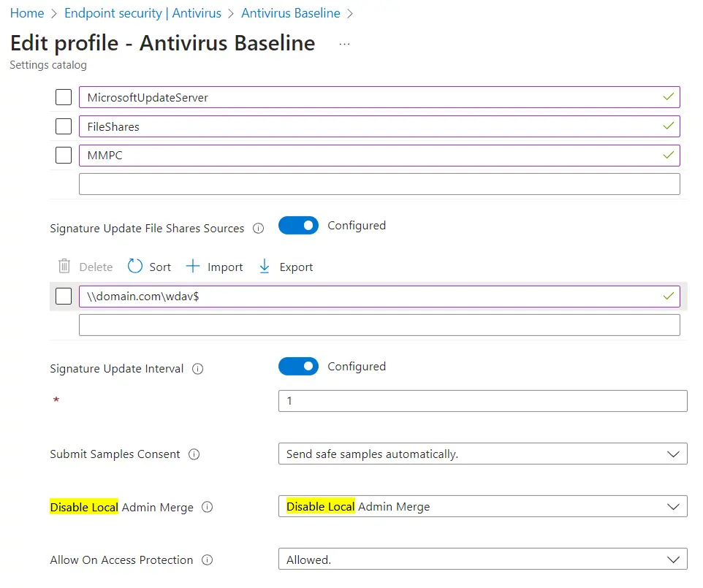Navigate to Endpoint security | Antivirus breadcrumb
The image size is (703, 588).
coord(142,13)
